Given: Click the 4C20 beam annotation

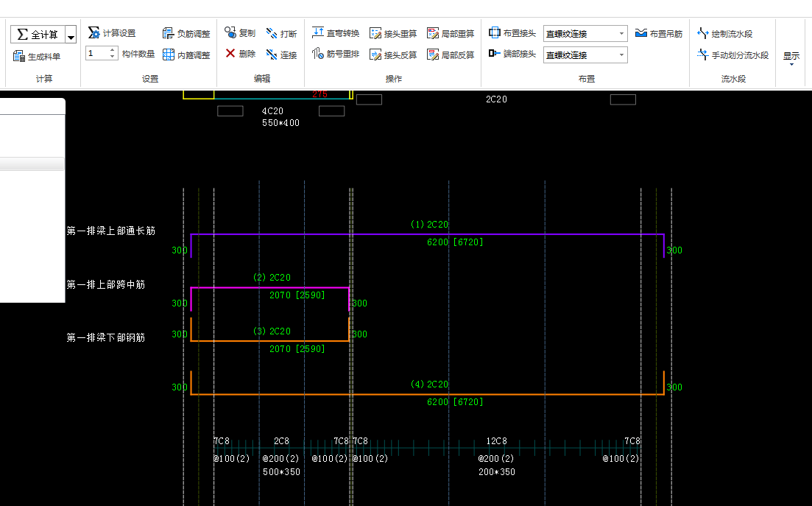Looking at the screenshot, I should click(x=272, y=110).
